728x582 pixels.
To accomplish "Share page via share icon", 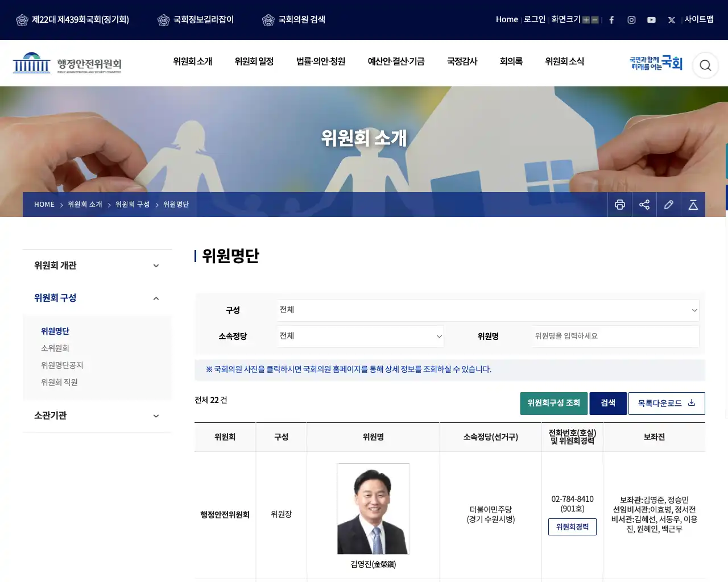I will (644, 205).
